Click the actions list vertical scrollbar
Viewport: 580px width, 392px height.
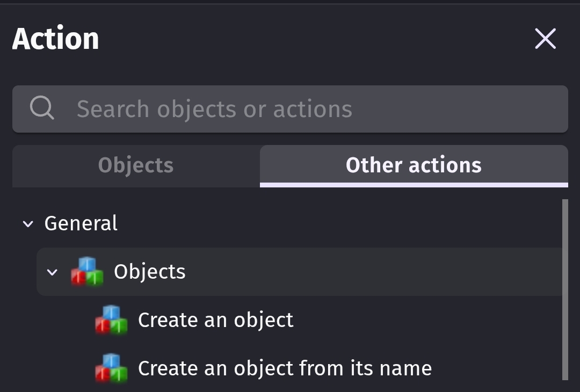564,290
